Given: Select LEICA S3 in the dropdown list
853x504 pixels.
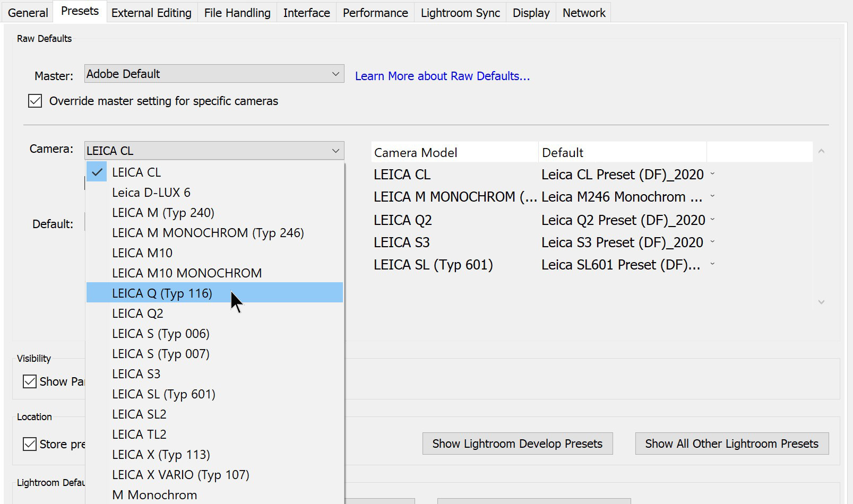Looking at the screenshot, I should 214,374.
